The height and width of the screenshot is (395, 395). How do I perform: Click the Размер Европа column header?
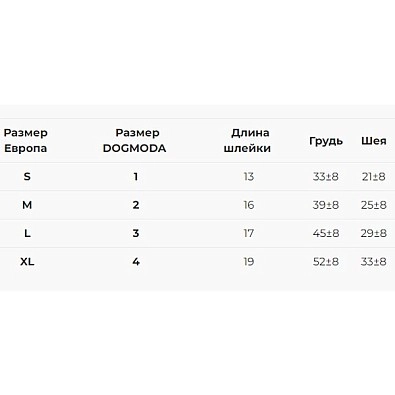click(x=26, y=140)
